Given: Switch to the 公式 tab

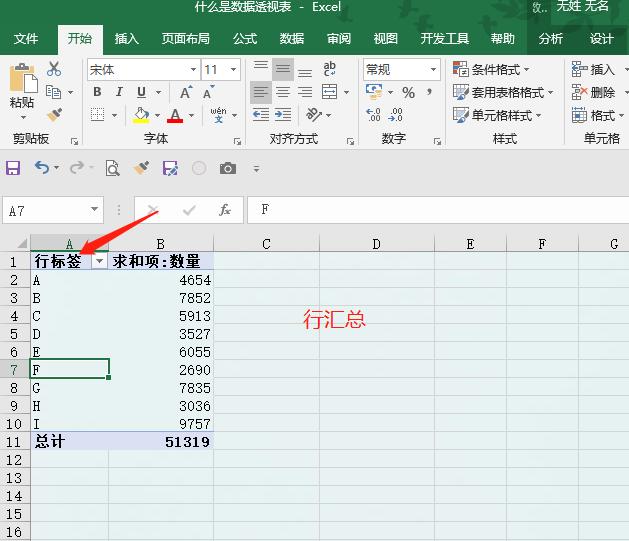Looking at the screenshot, I should pos(245,39).
